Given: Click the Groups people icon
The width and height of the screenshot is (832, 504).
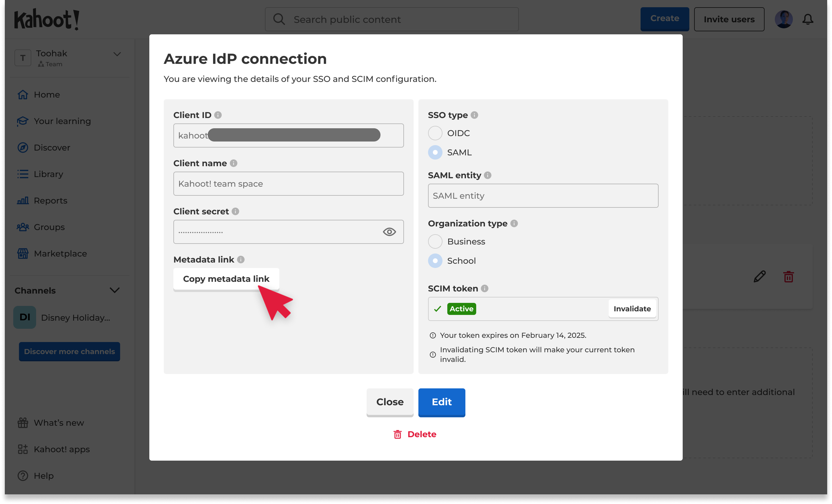Looking at the screenshot, I should coord(23,227).
